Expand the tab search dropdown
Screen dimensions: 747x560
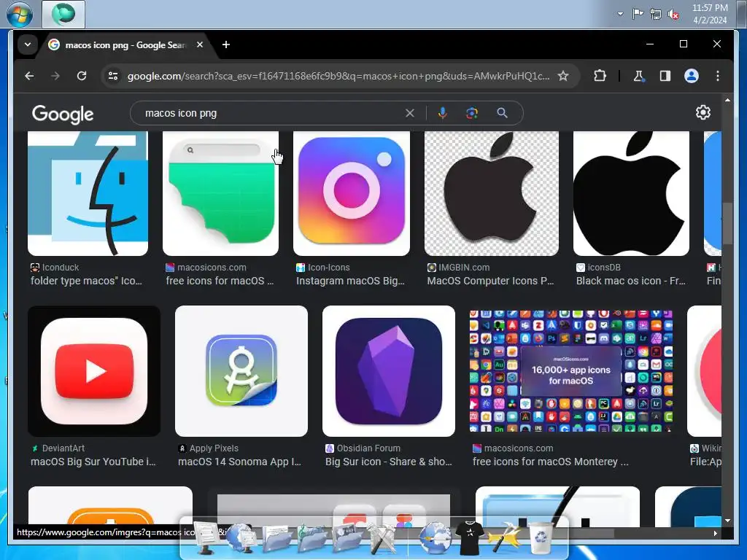coord(28,44)
